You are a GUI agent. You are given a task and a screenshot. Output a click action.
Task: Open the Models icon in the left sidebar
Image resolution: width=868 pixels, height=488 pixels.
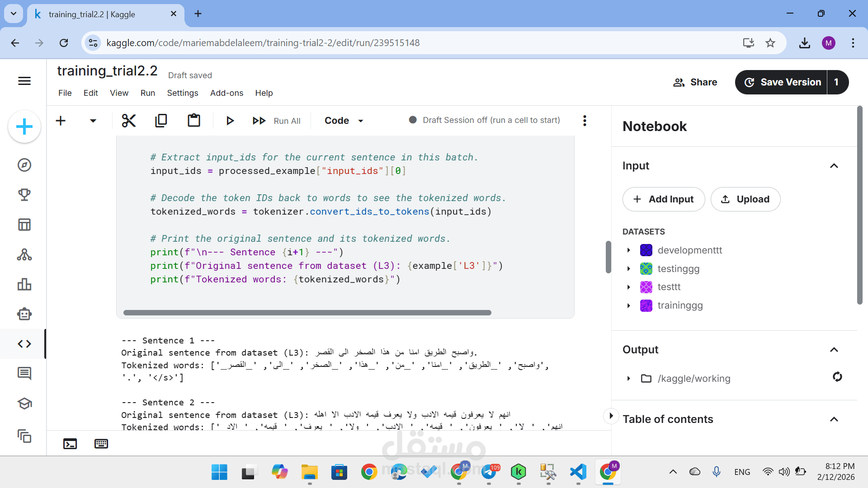pos(24,255)
